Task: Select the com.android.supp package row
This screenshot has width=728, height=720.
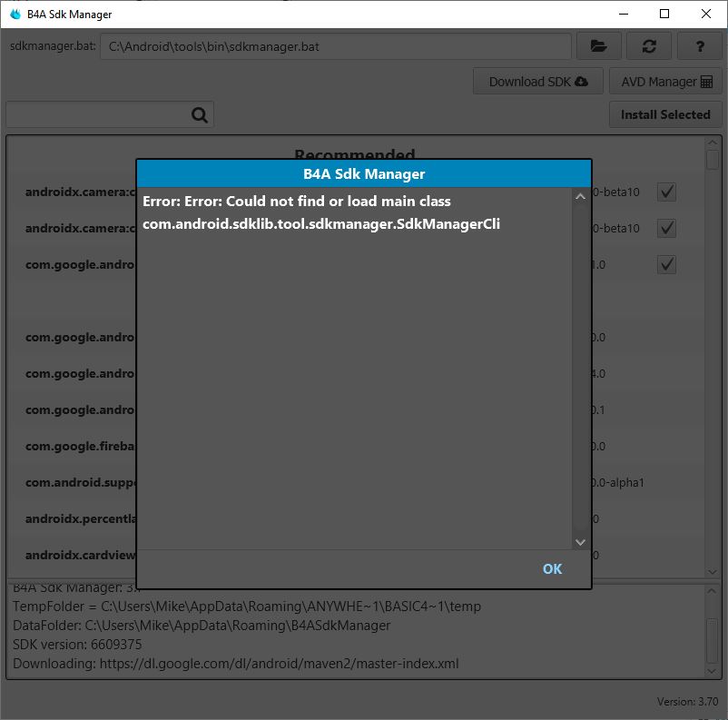Action: click(x=355, y=483)
